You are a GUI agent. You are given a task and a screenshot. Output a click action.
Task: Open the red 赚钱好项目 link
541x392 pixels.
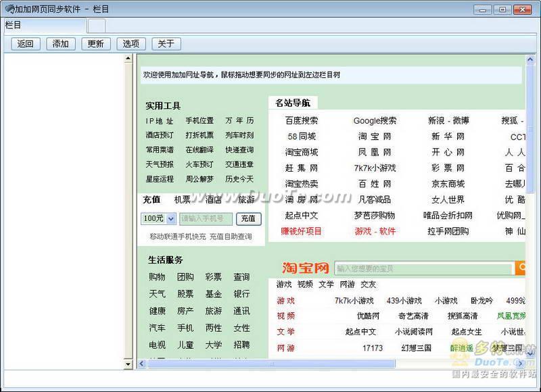point(301,231)
